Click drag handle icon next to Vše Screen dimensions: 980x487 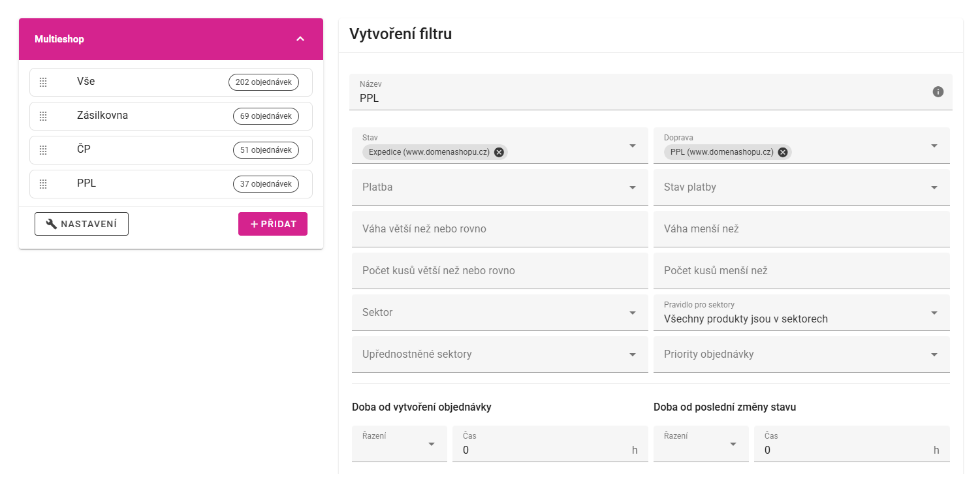[x=43, y=82]
